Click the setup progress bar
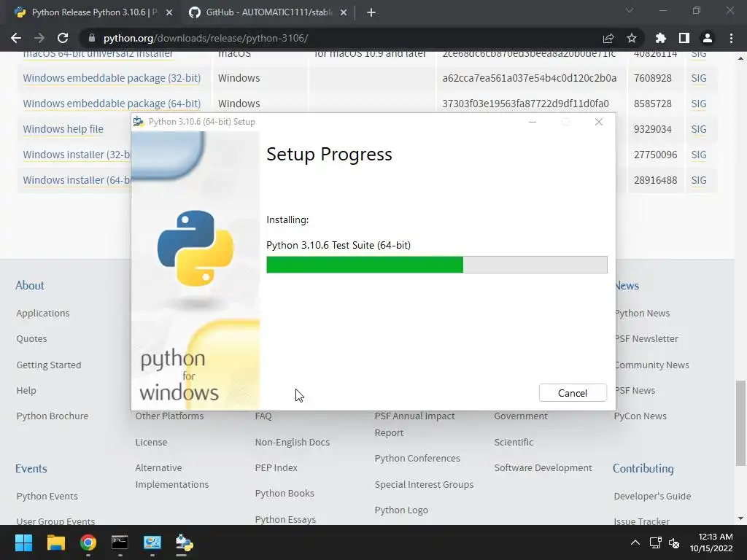 coord(436,265)
